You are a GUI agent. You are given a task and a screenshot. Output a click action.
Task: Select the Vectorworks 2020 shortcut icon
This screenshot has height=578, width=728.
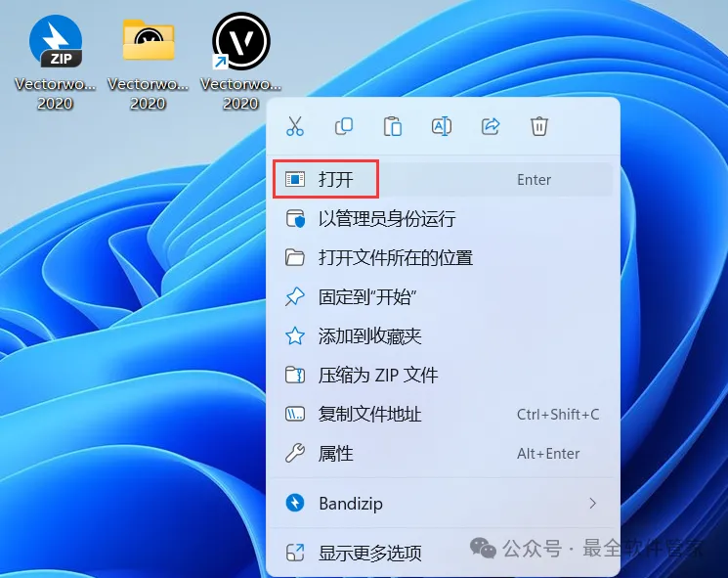coord(241,62)
